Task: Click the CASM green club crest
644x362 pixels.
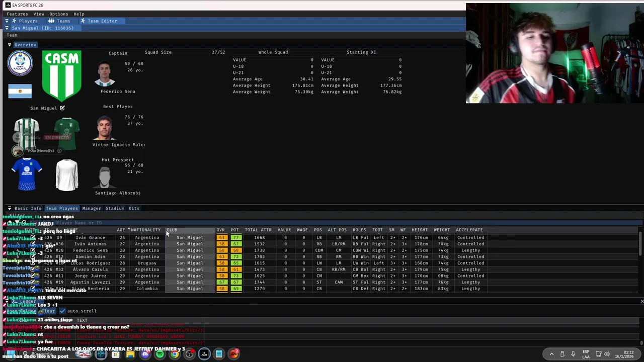Action: pos(61,75)
